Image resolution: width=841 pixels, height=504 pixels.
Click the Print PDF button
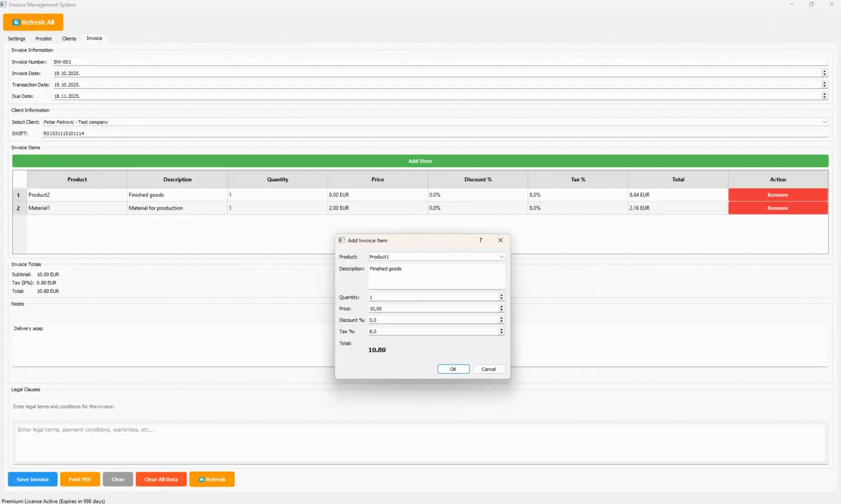tap(80, 479)
